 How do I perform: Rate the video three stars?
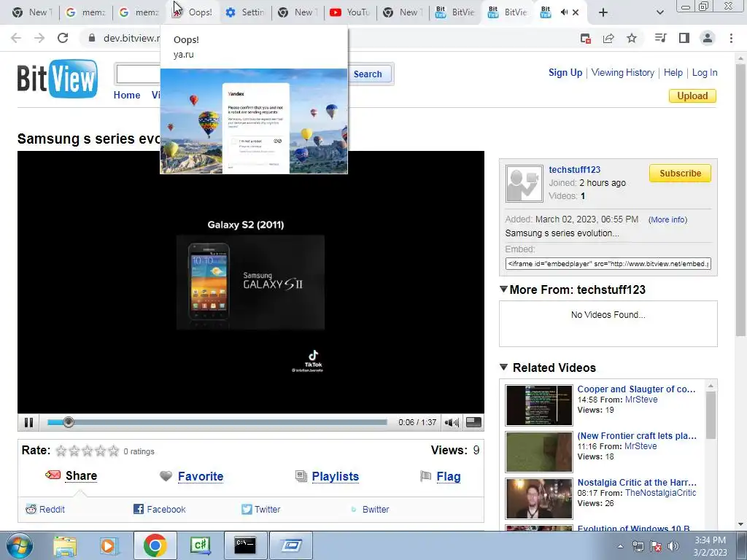(x=88, y=451)
